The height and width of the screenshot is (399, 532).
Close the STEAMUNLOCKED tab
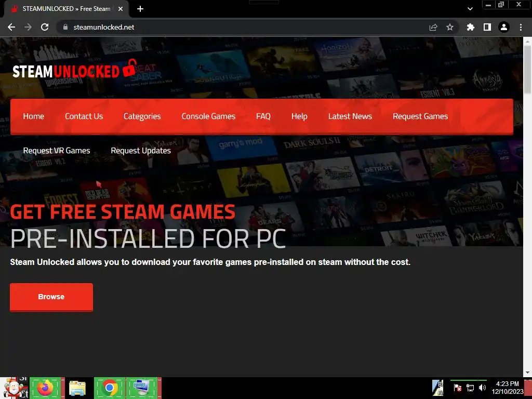121,9
